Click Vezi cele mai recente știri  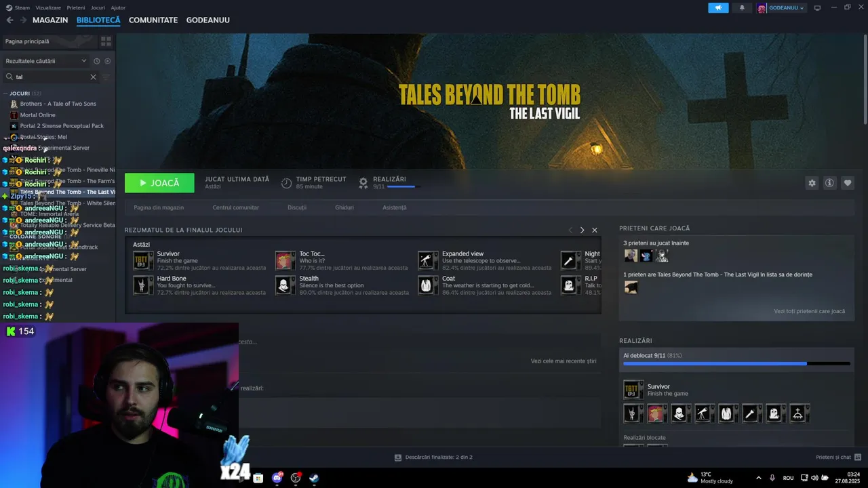[564, 361]
